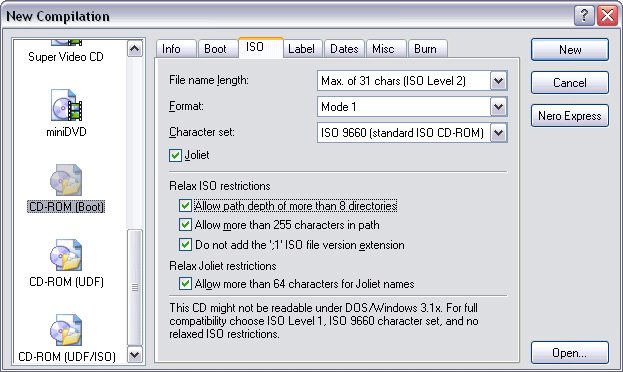The height and width of the screenshot is (372, 623).
Task: Click the Cancel button
Action: pos(570,83)
